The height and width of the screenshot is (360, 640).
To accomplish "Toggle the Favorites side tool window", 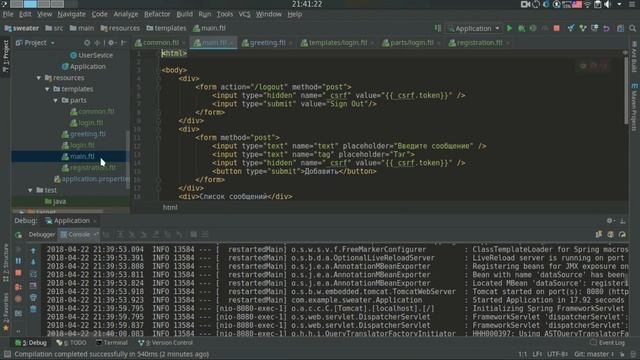I will coord(5,312).
